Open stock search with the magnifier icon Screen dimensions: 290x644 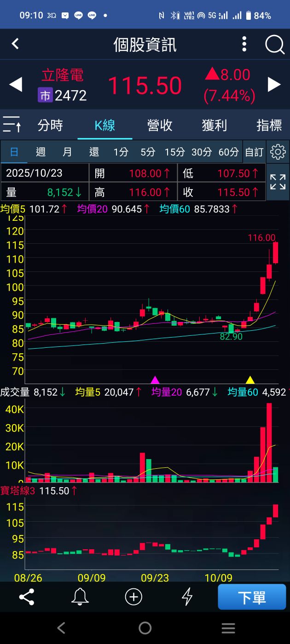[274, 45]
